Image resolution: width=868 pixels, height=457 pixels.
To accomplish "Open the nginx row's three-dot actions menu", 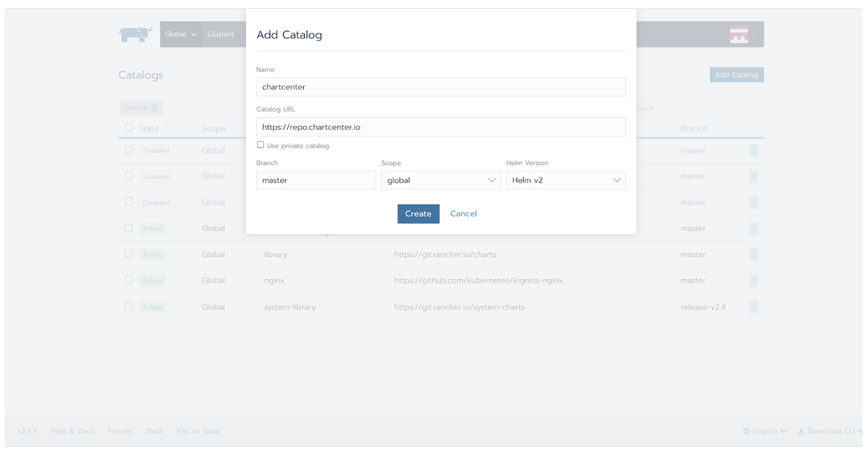I will pos(753,281).
